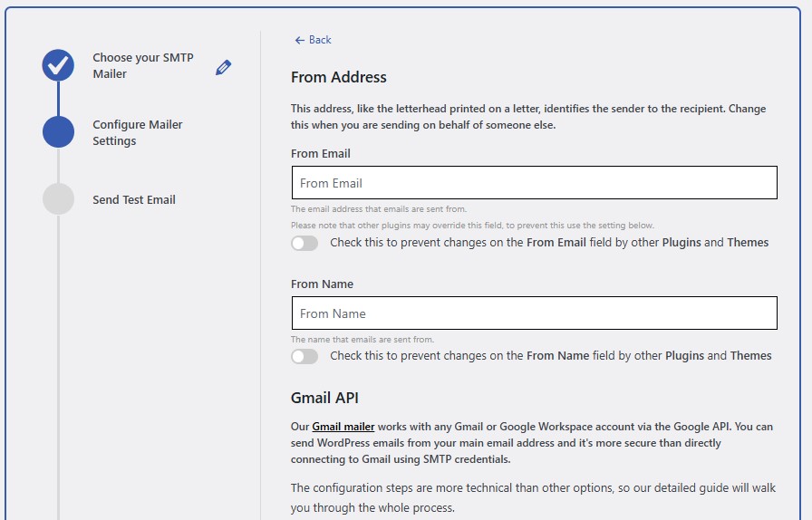Focus the From Name input field

[x=535, y=313]
